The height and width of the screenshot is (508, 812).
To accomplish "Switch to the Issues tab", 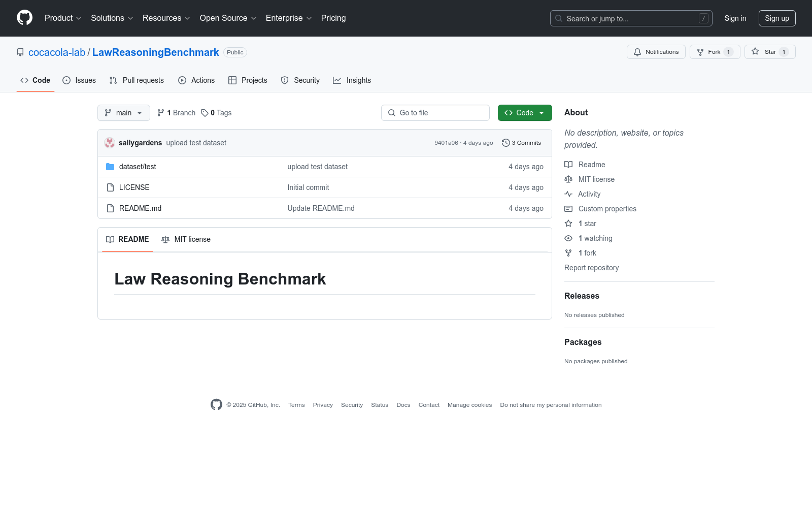I will click(79, 80).
